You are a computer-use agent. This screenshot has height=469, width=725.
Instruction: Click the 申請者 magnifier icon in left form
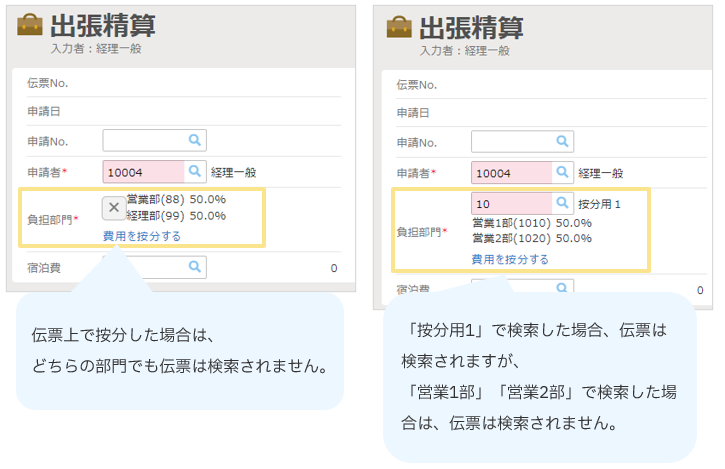pos(196,172)
